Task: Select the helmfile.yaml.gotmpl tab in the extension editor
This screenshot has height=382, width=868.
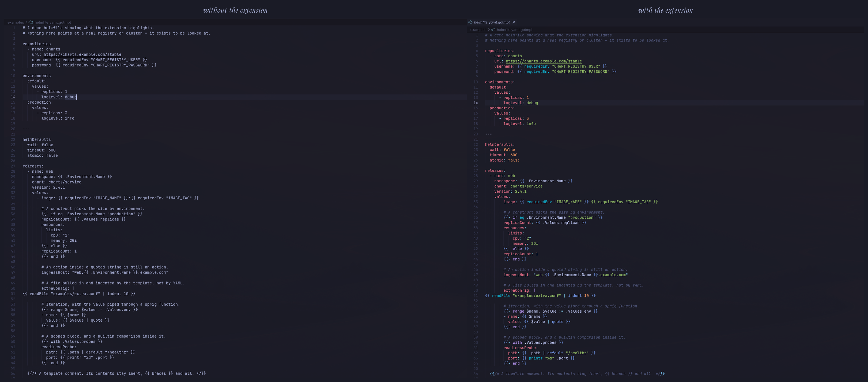Action: (x=492, y=22)
